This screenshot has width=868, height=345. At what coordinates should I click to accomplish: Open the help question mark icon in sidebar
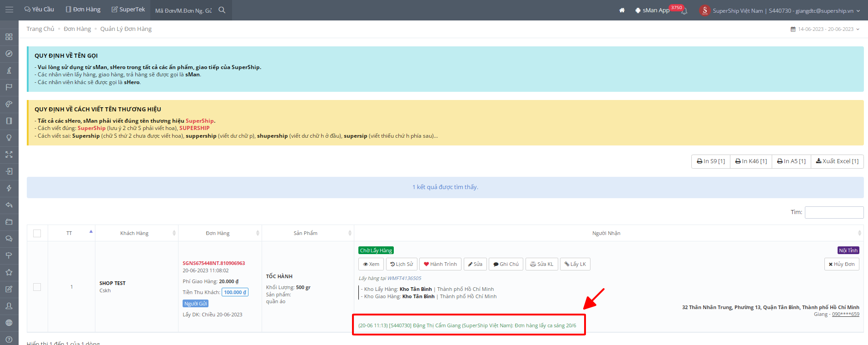tap(9, 339)
